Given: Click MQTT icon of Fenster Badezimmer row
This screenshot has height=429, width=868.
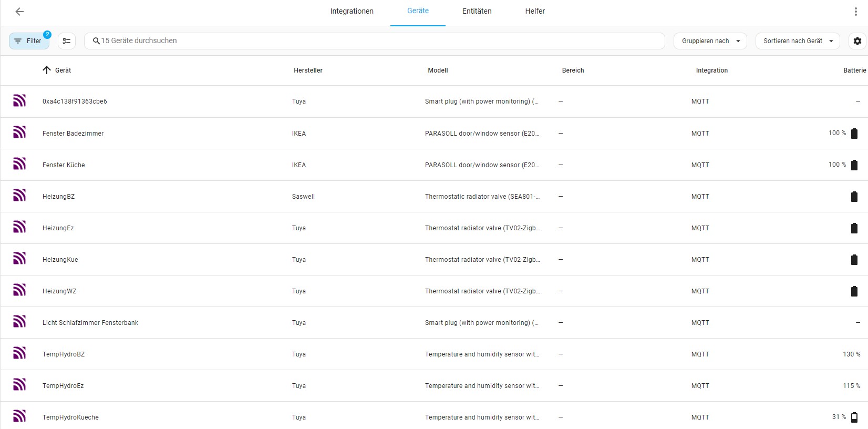Looking at the screenshot, I should 19,132.
